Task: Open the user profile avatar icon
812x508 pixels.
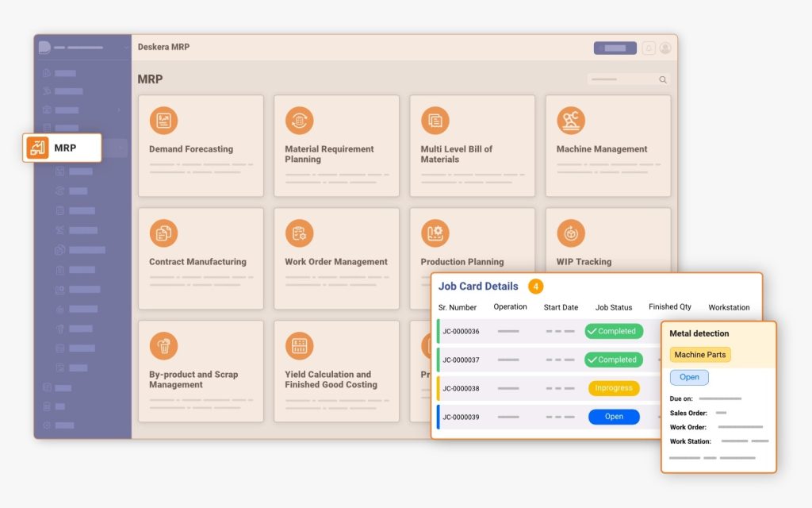Action: point(665,48)
